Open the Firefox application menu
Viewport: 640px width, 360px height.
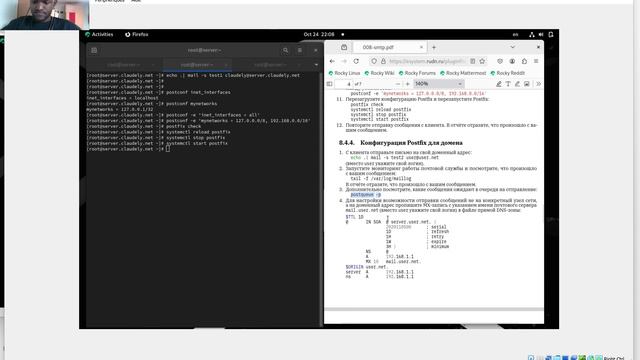(536, 61)
